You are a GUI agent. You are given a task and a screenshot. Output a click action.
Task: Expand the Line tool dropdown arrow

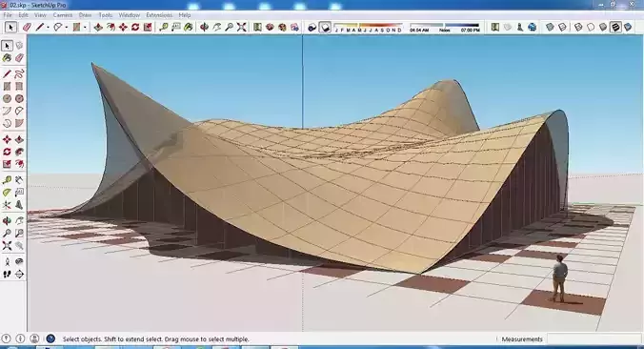click(x=48, y=28)
